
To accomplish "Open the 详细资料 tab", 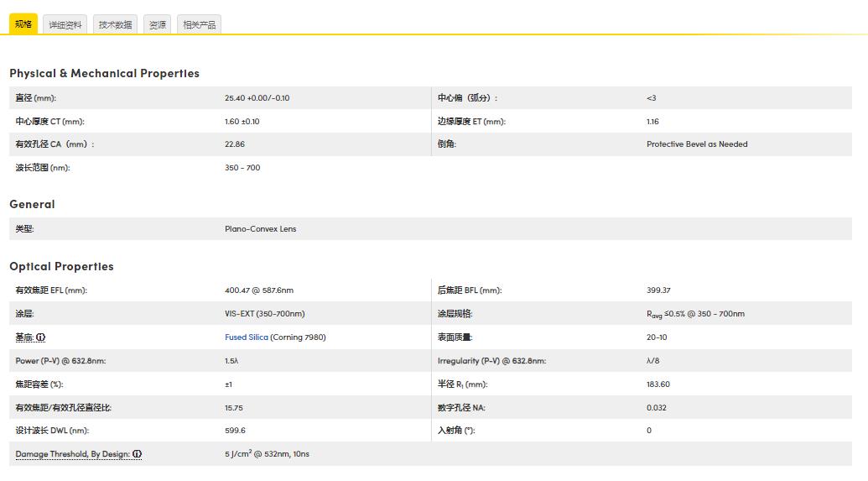I will 65,25.
